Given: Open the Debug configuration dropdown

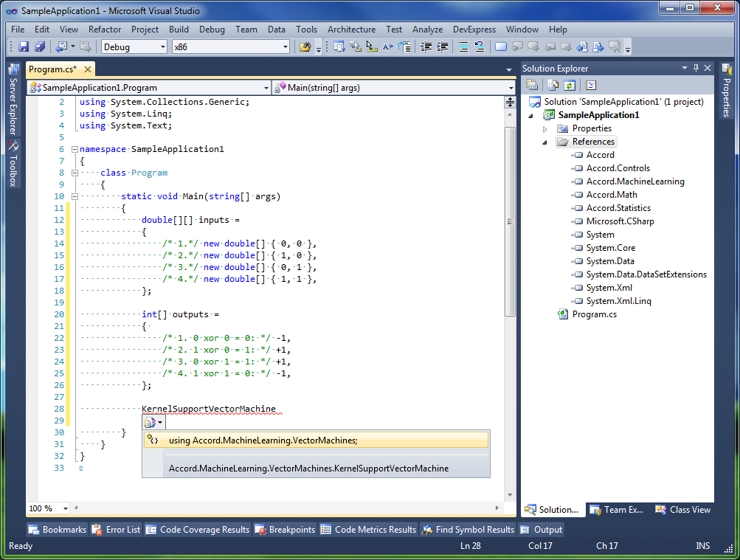Looking at the screenshot, I should point(162,47).
